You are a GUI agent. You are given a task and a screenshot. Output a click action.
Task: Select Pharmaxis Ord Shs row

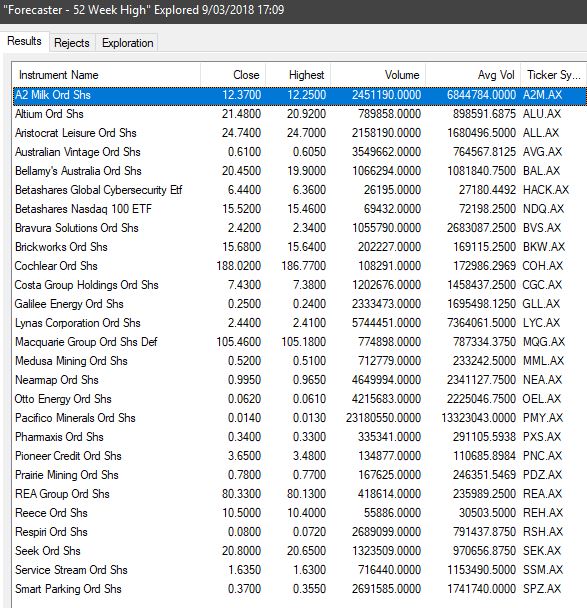tap(300, 437)
